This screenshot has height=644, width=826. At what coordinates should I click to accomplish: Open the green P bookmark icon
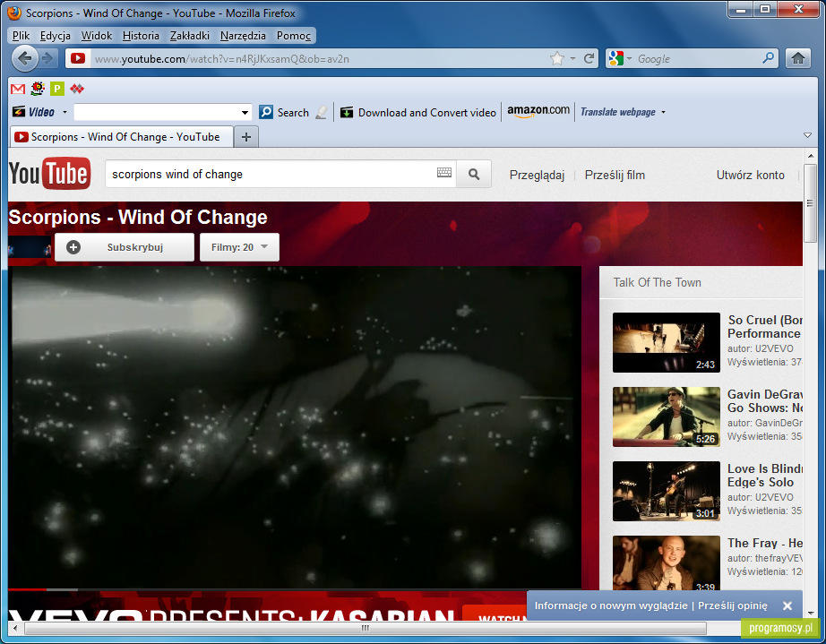tap(57, 89)
